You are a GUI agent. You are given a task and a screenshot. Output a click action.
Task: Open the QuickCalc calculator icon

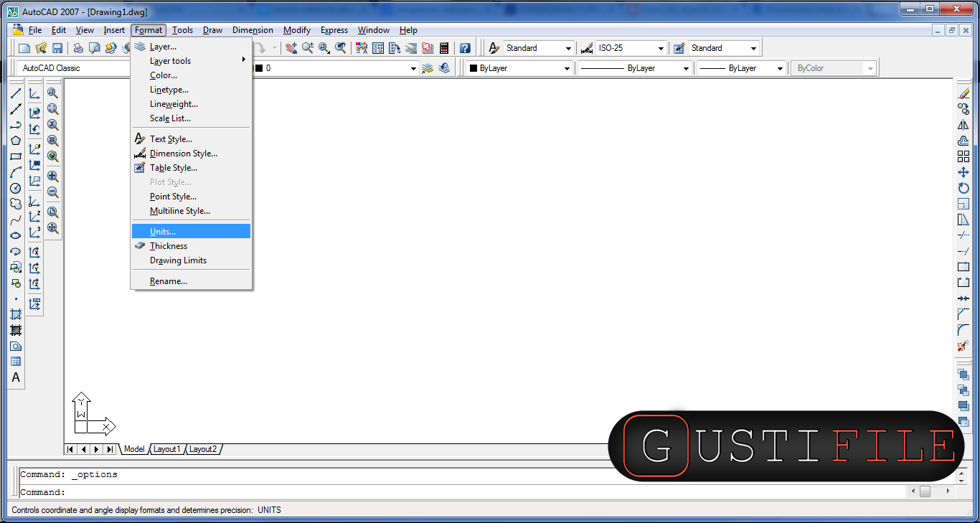(x=444, y=48)
